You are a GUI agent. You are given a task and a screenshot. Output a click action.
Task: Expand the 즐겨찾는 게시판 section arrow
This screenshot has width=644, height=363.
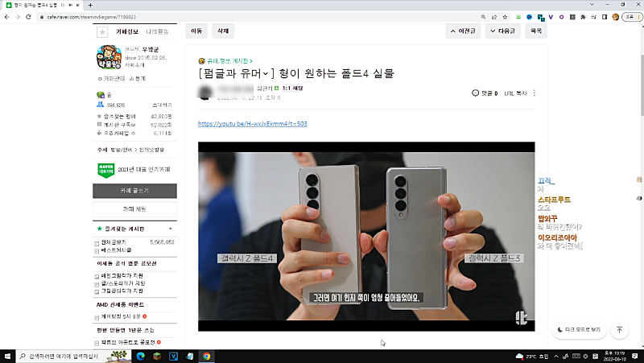(171, 229)
